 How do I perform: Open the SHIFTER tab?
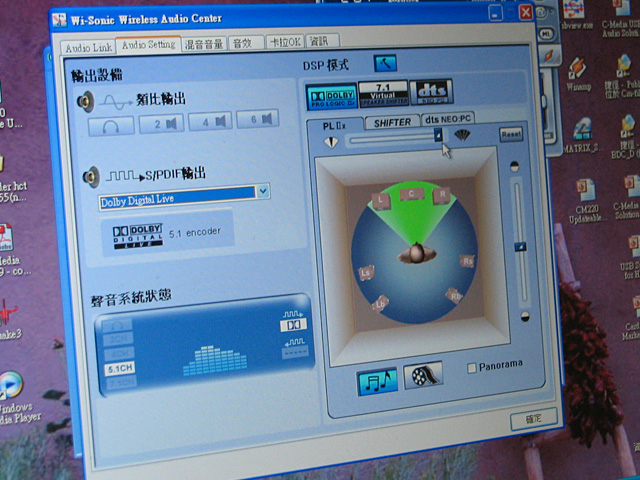(x=392, y=122)
